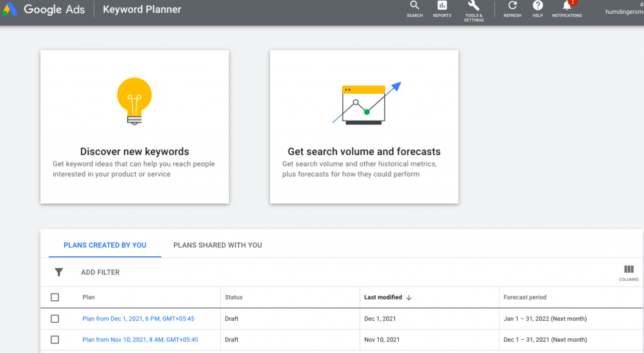Click the humdingersm account name

[625, 11]
